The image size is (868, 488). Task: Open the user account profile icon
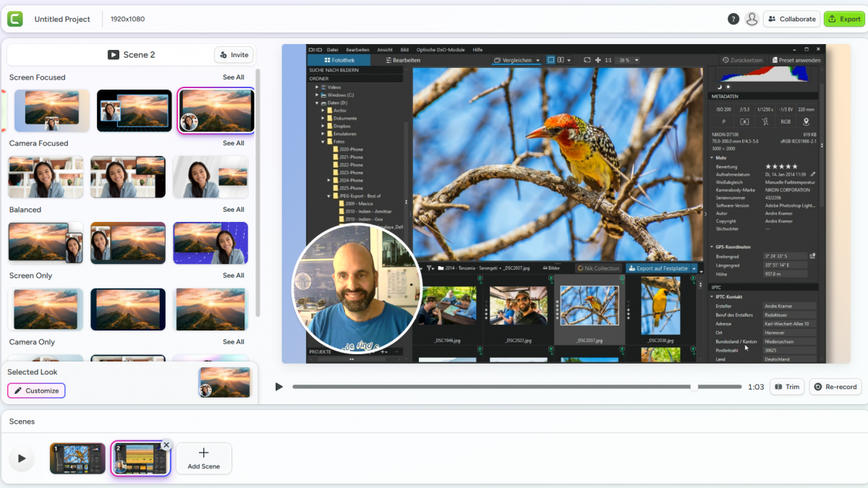pyautogui.click(x=752, y=20)
